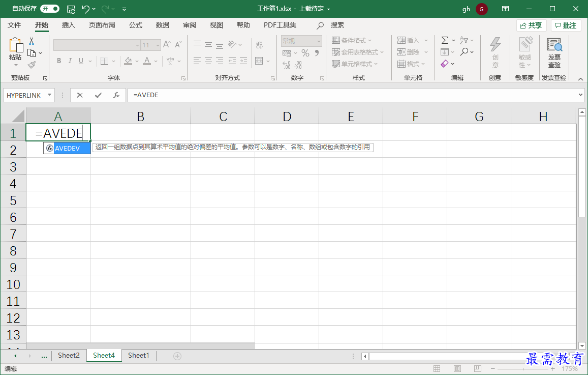Click the Font Color letter A

coord(147,61)
